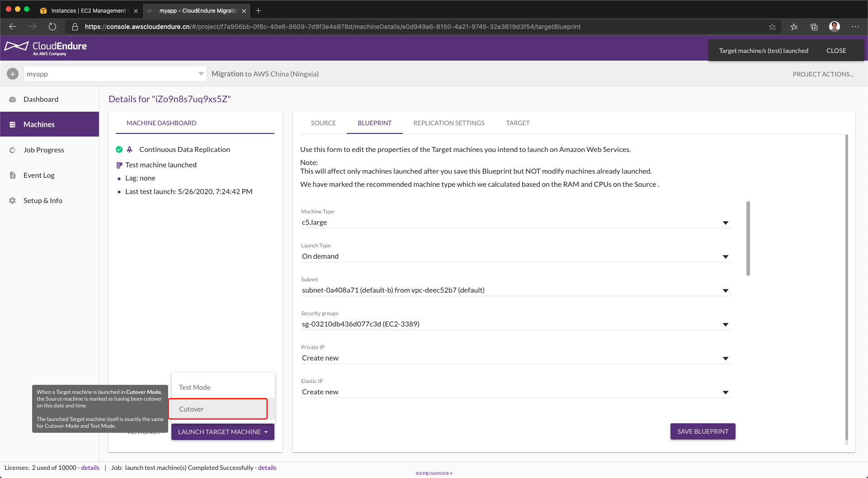
Task: Open the browser profile avatar
Action: pos(834,27)
